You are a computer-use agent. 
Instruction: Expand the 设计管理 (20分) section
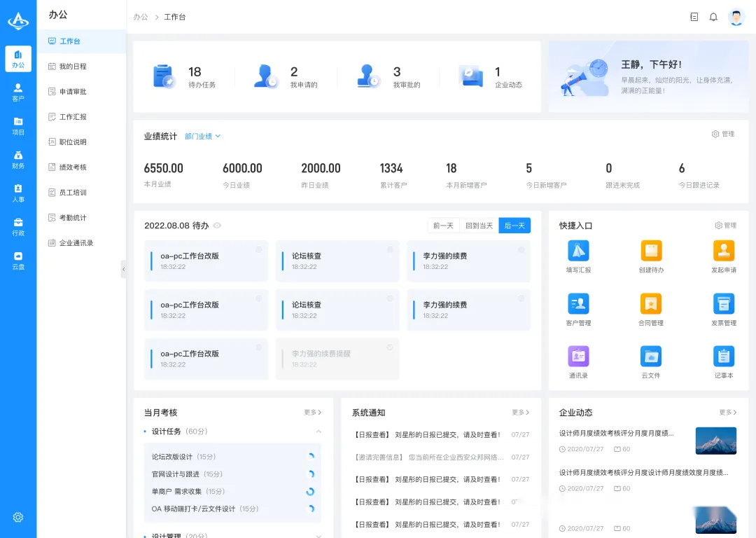(x=318, y=536)
